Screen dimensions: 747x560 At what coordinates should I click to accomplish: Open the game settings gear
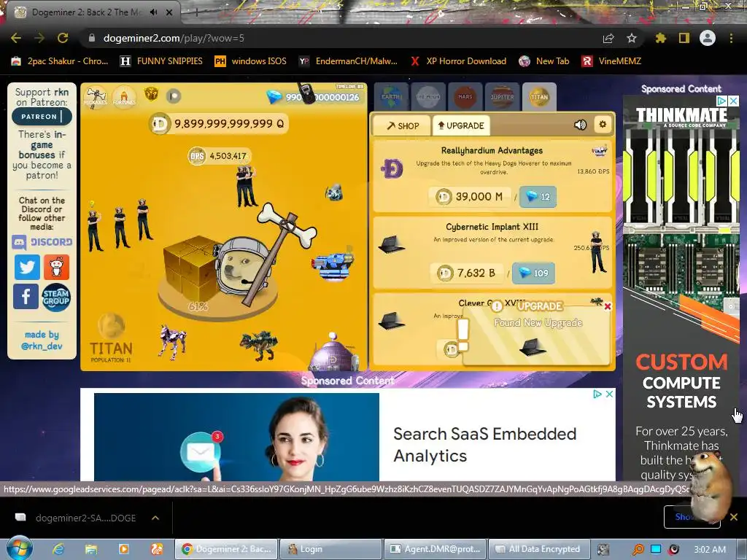click(602, 124)
